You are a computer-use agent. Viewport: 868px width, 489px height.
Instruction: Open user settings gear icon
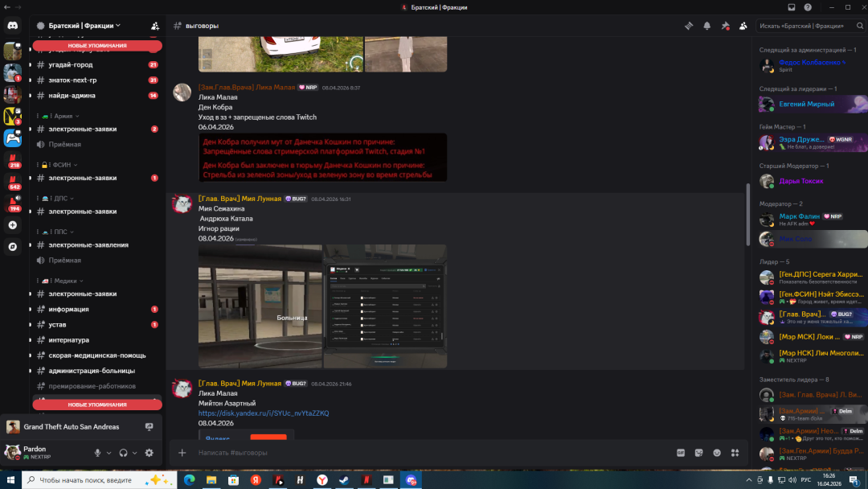[x=149, y=453]
